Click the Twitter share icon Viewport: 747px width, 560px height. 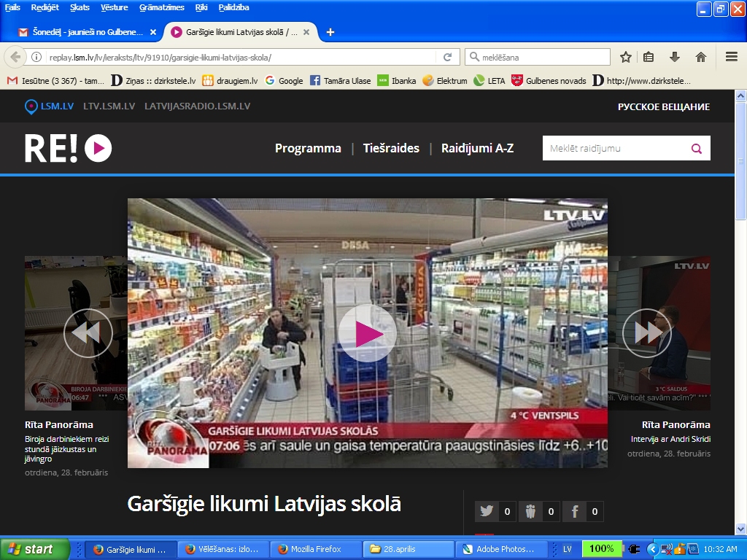487,511
